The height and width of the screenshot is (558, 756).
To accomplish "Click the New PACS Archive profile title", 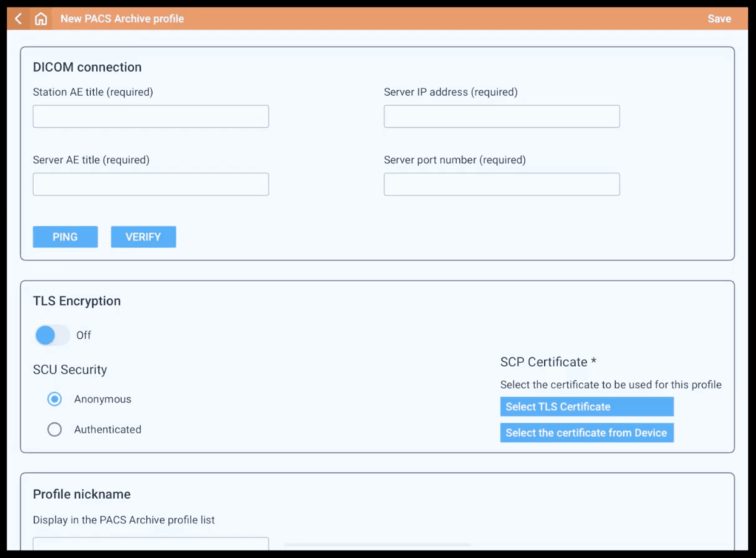I will (x=122, y=18).
